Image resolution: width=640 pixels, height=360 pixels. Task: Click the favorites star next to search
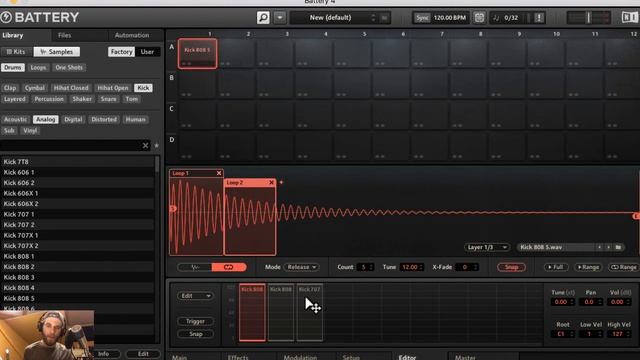pyautogui.click(x=156, y=145)
